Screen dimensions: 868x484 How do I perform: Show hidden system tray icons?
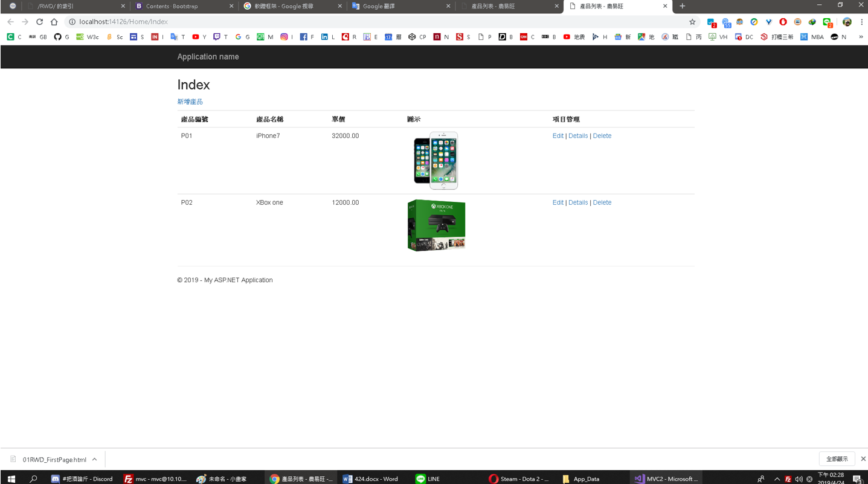(777, 479)
